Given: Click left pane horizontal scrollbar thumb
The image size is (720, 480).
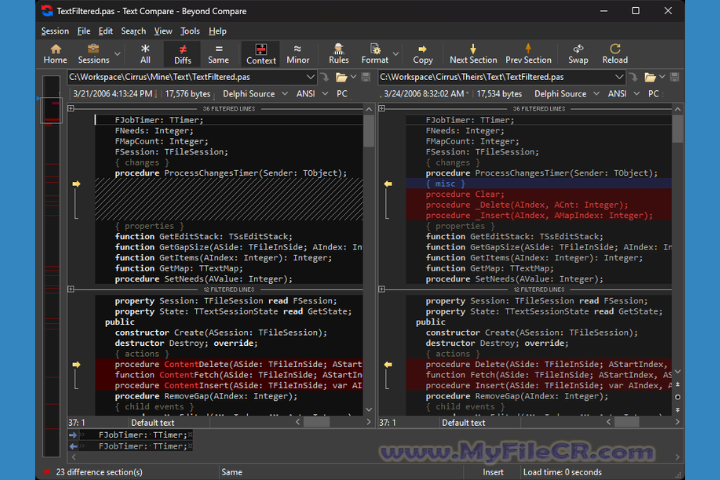Looking at the screenshot, I should coord(316,422).
